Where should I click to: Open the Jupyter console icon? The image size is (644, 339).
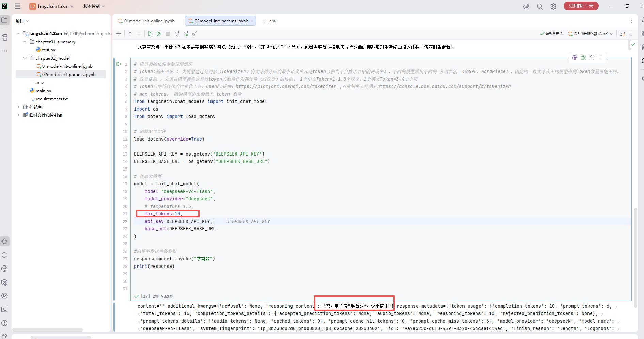pyautogui.click(x=622, y=34)
